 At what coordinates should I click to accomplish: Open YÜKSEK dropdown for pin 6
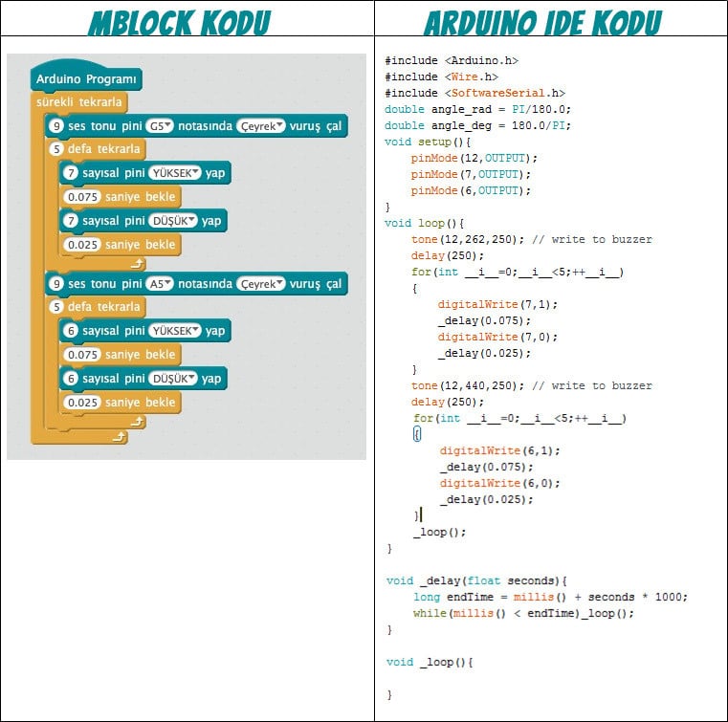tap(174, 331)
